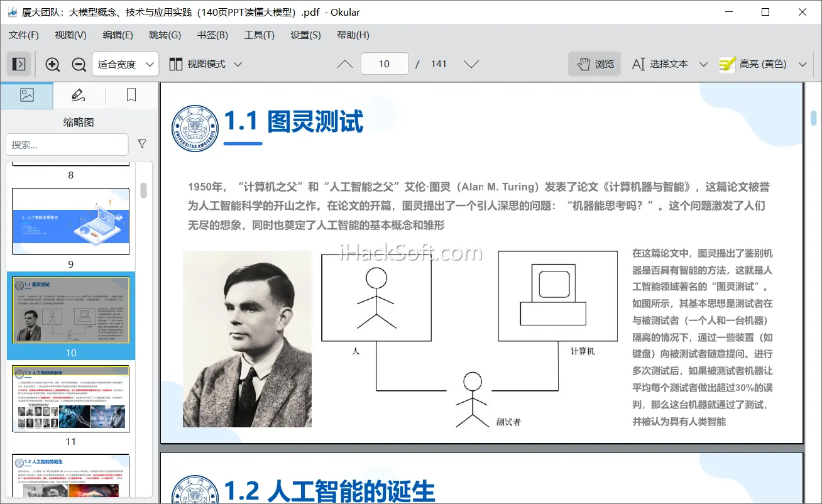
Task: Open the 适合宽度 zoom dropdown
Action: [x=126, y=64]
